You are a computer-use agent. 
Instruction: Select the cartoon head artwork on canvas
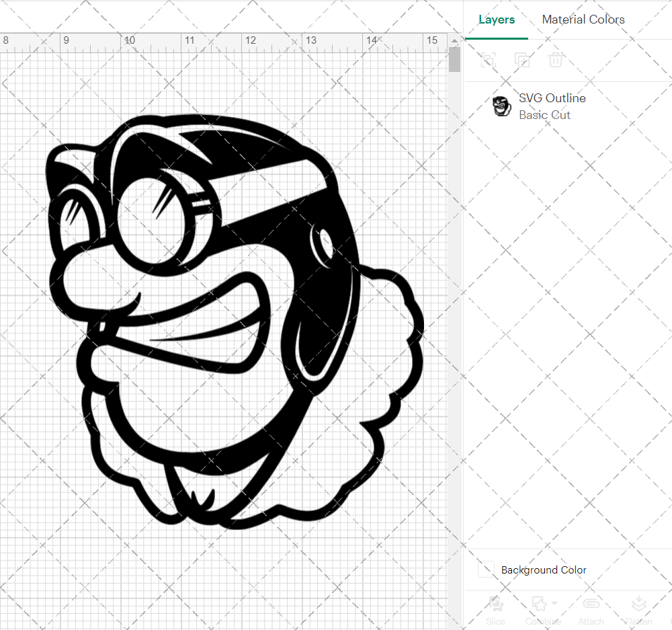point(234,321)
